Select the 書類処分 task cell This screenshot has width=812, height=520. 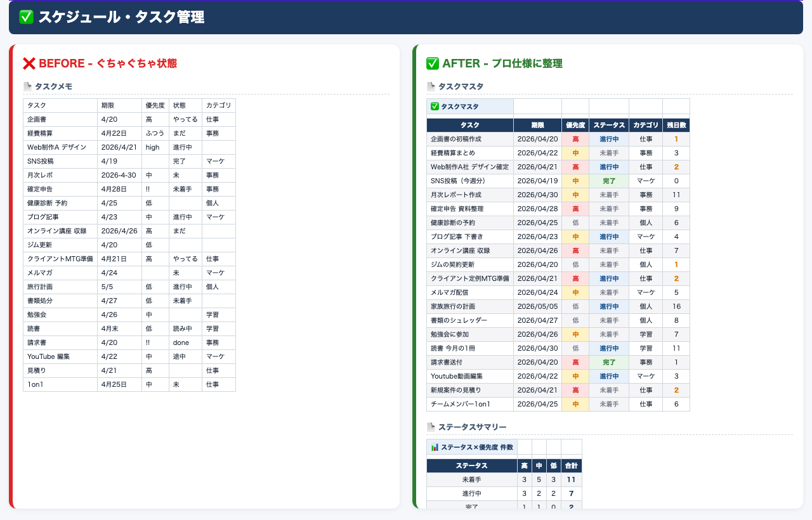pyautogui.click(x=60, y=301)
